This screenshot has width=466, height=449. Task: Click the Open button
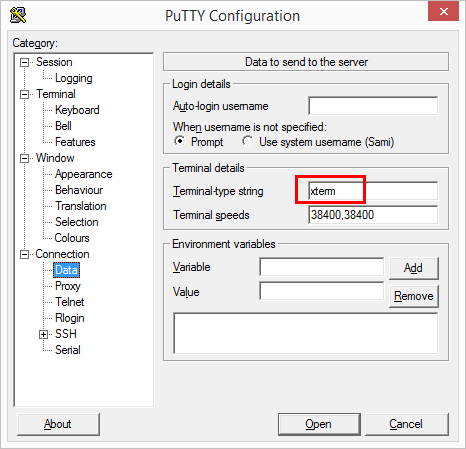pos(319,424)
